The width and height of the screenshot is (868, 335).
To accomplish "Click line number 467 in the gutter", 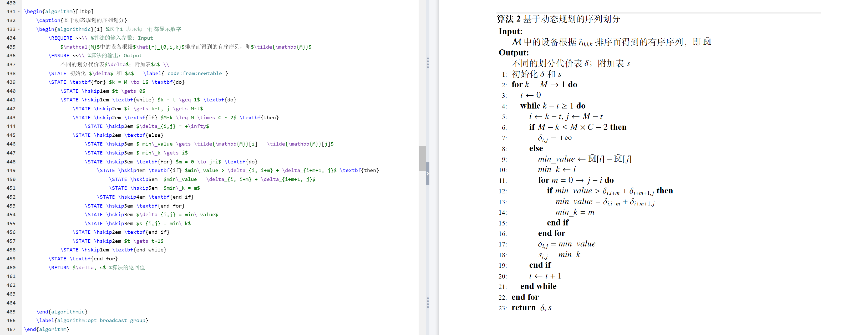I will click(11, 329).
